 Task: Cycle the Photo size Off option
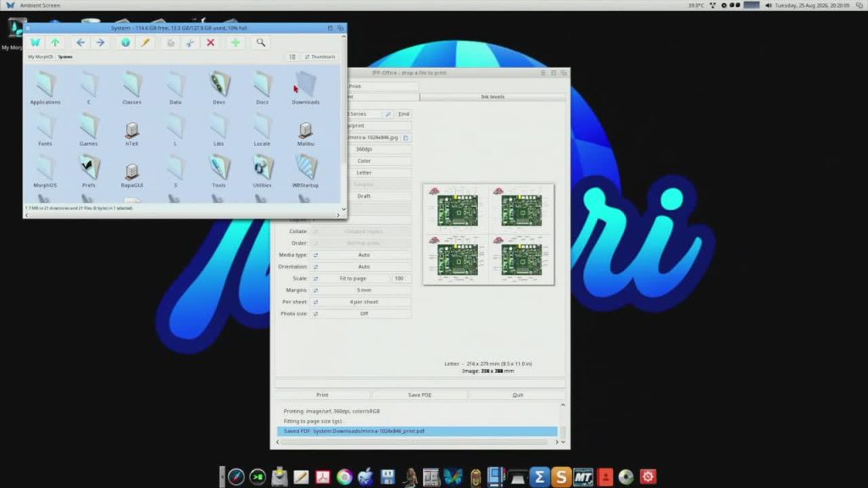tap(361, 313)
